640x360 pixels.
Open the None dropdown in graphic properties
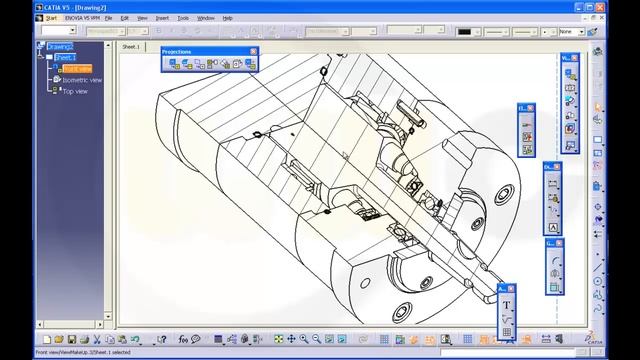pyautogui.click(x=572, y=31)
